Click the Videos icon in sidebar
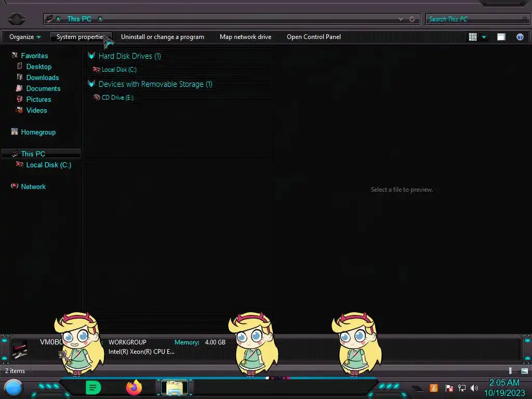The width and height of the screenshot is (532, 399). 19,110
